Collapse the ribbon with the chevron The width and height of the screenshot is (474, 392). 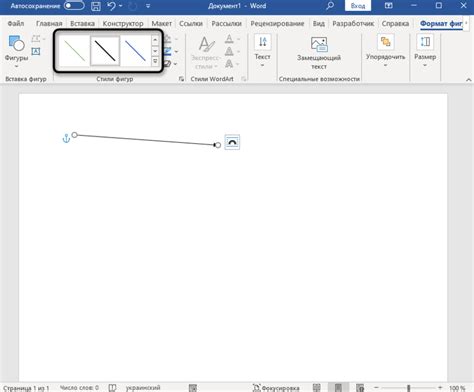468,80
